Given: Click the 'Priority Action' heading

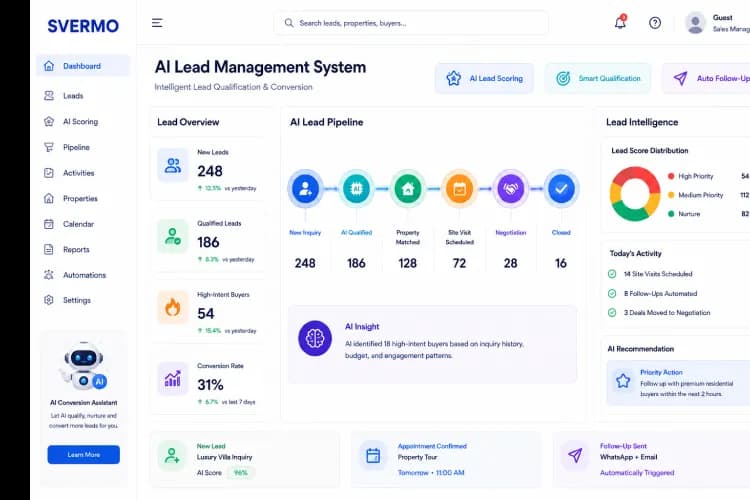Looking at the screenshot, I should pyautogui.click(x=661, y=372).
